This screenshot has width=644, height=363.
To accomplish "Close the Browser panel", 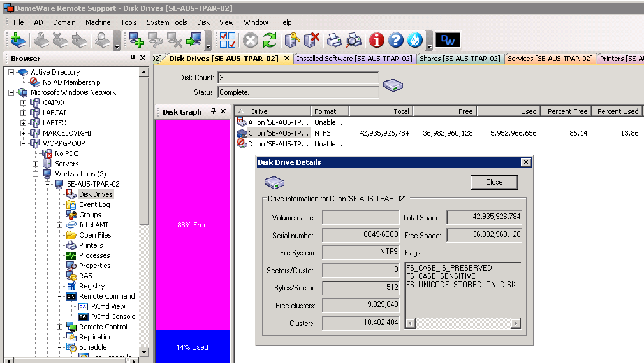I will click(143, 58).
